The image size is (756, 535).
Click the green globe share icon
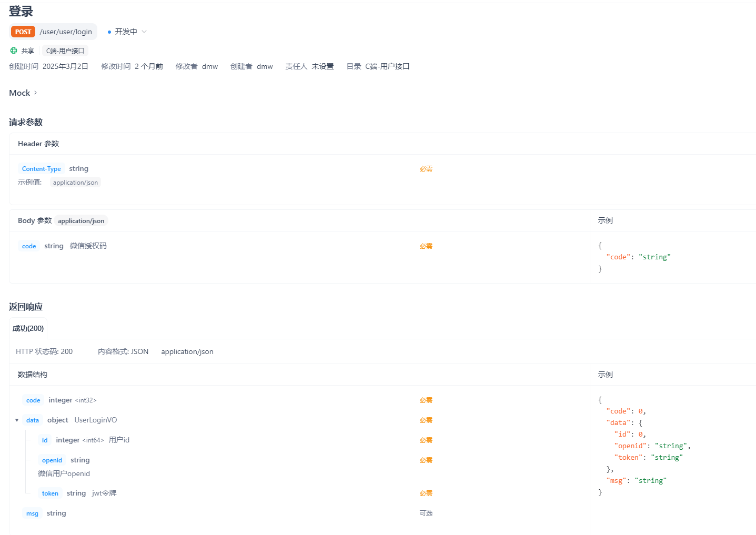point(14,51)
